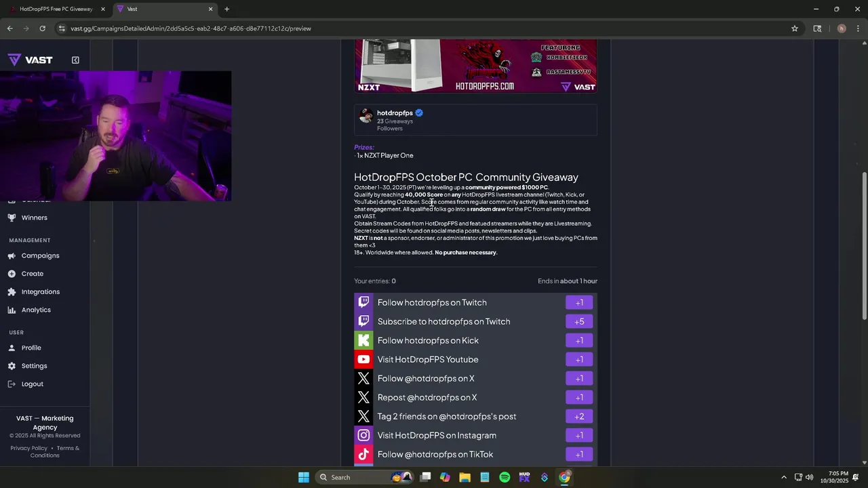868x488 pixels.
Task: Click the Analytics bar chart icon
Action: pos(12,310)
